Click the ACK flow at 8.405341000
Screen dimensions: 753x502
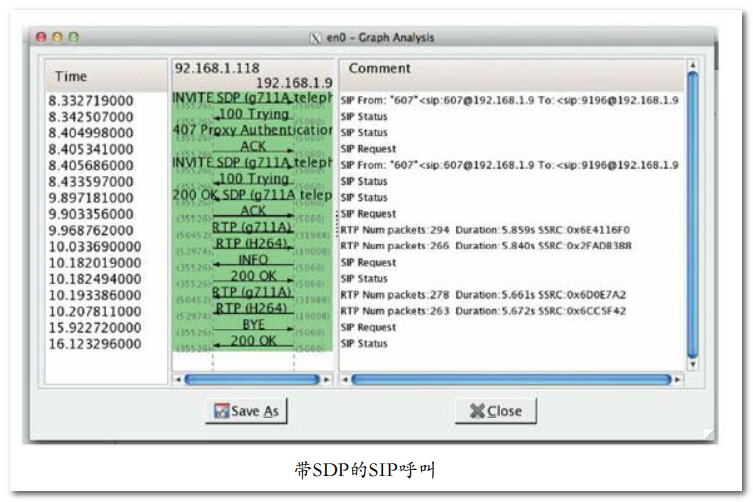coord(253,146)
